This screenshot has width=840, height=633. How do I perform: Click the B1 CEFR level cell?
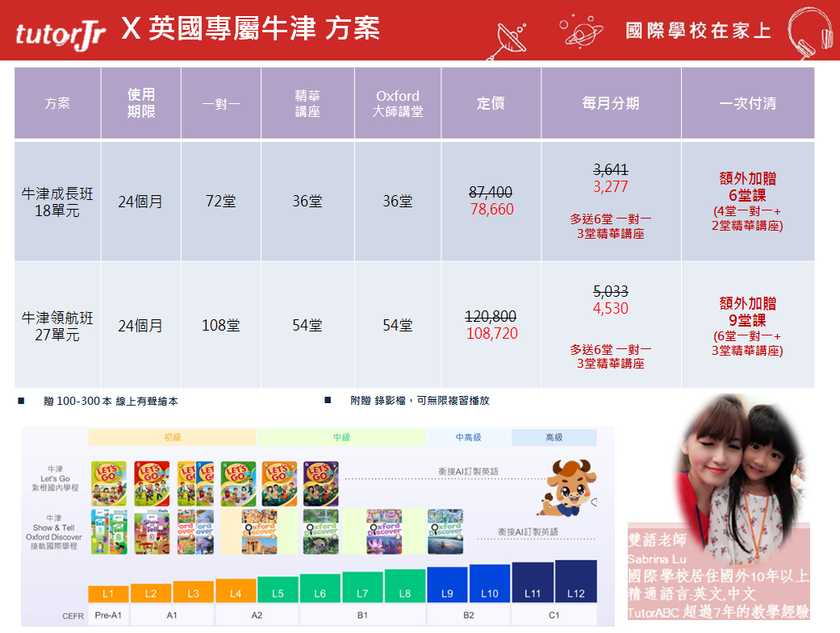(362, 615)
